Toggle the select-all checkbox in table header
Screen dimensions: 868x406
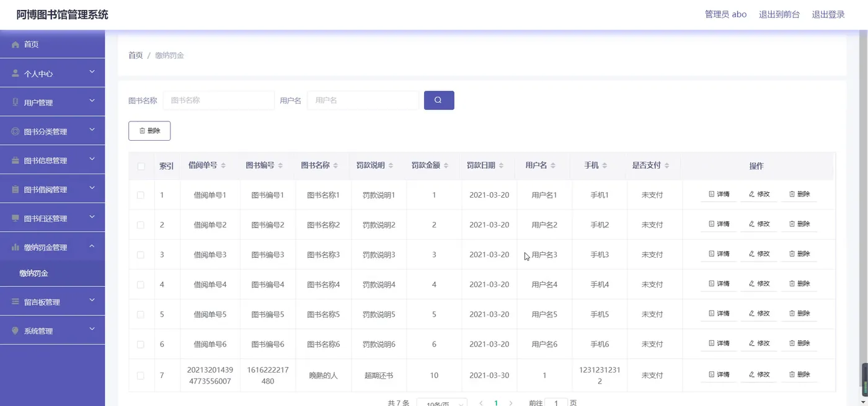pos(141,166)
